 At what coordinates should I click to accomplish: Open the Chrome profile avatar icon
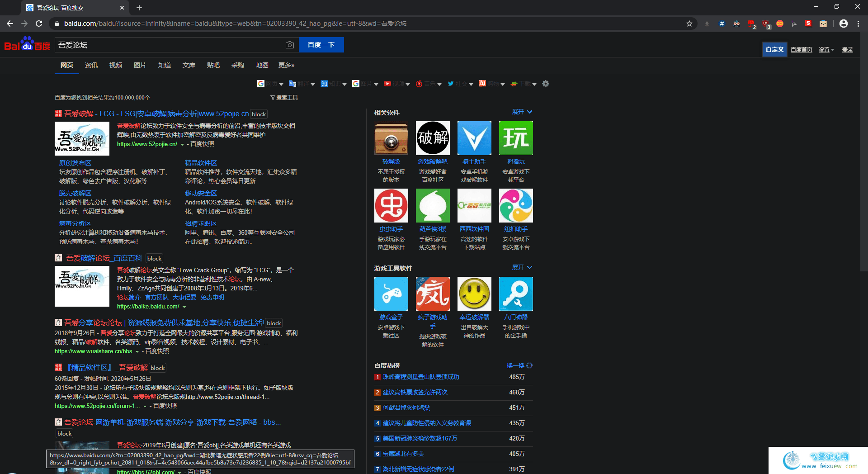click(844, 24)
